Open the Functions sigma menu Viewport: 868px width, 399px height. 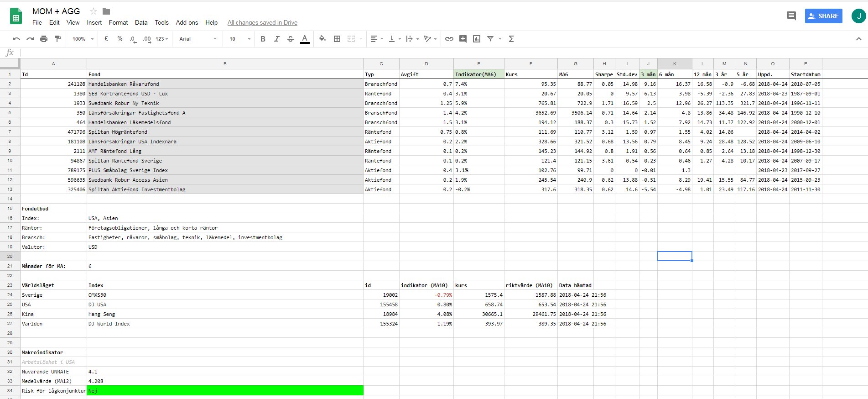click(x=511, y=39)
